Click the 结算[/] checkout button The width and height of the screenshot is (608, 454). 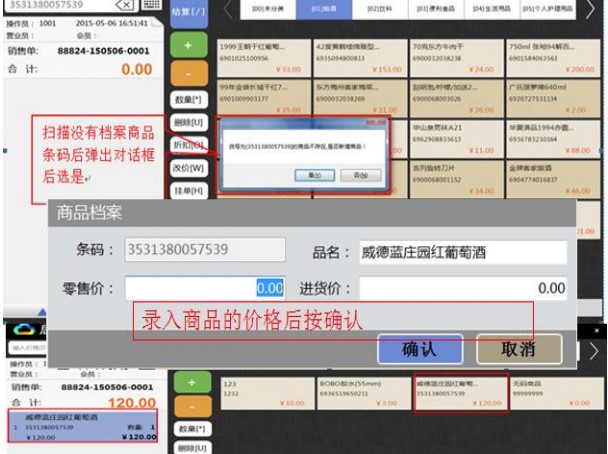pyautogui.click(x=188, y=12)
